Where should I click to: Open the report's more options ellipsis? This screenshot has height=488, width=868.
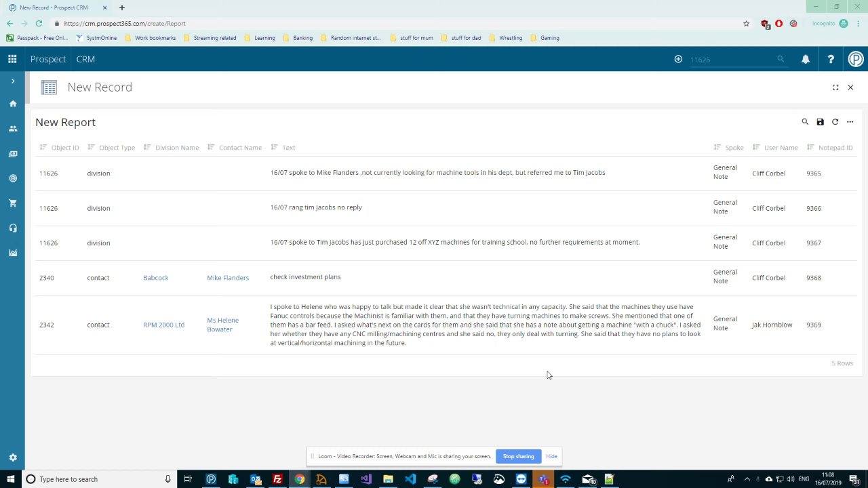(x=850, y=122)
